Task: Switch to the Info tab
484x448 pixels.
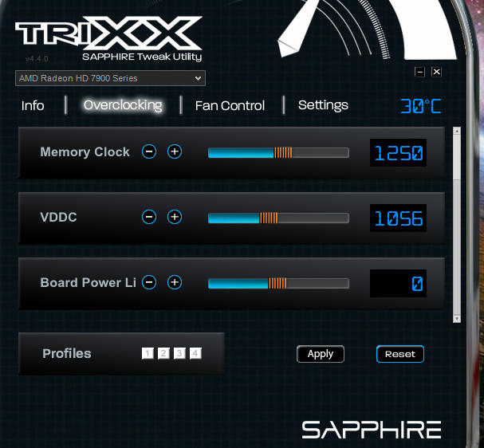Action: [x=33, y=105]
